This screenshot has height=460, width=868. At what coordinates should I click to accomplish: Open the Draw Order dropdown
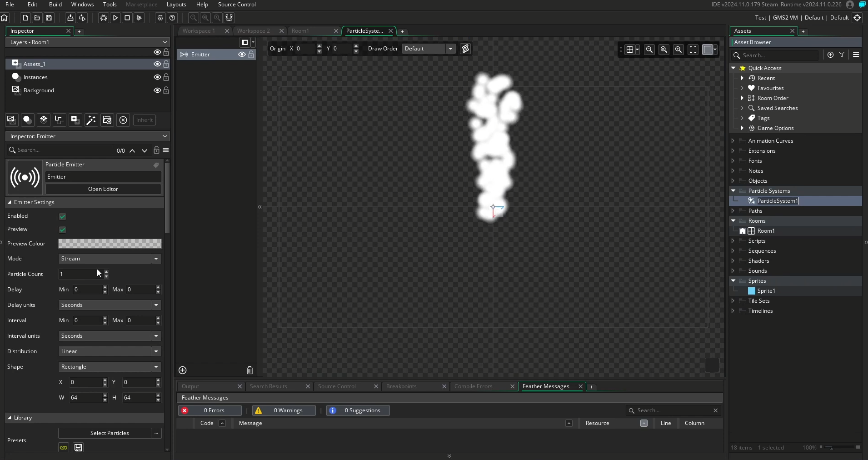[x=429, y=49]
